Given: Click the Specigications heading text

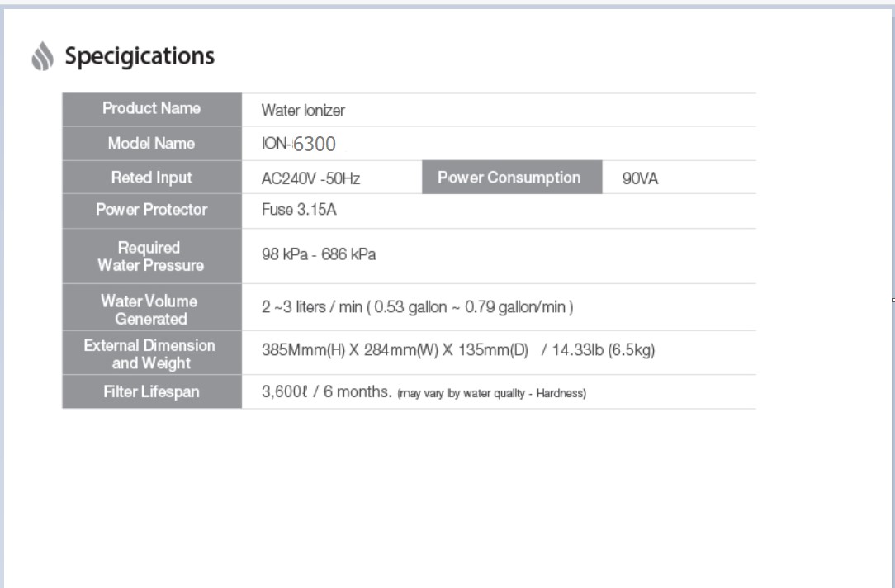Looking at the screenshot, I should pos(140,56).
